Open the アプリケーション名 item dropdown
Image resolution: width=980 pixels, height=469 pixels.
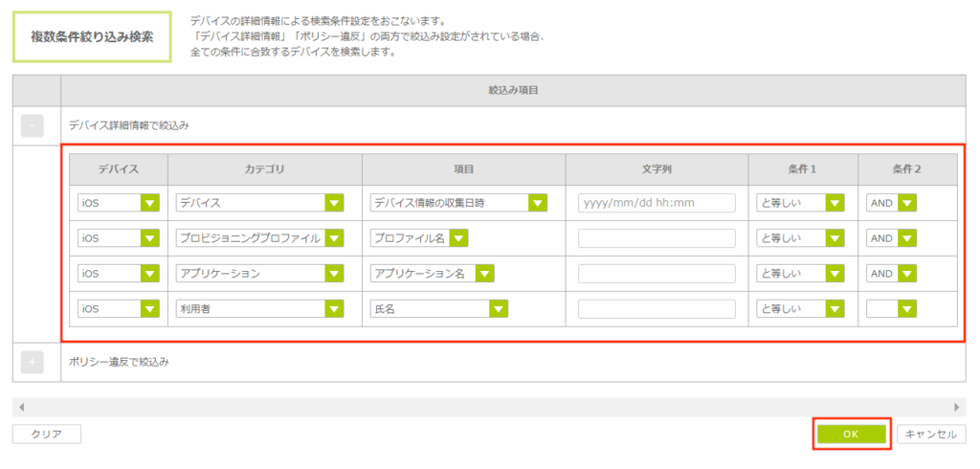pos(432,274)
